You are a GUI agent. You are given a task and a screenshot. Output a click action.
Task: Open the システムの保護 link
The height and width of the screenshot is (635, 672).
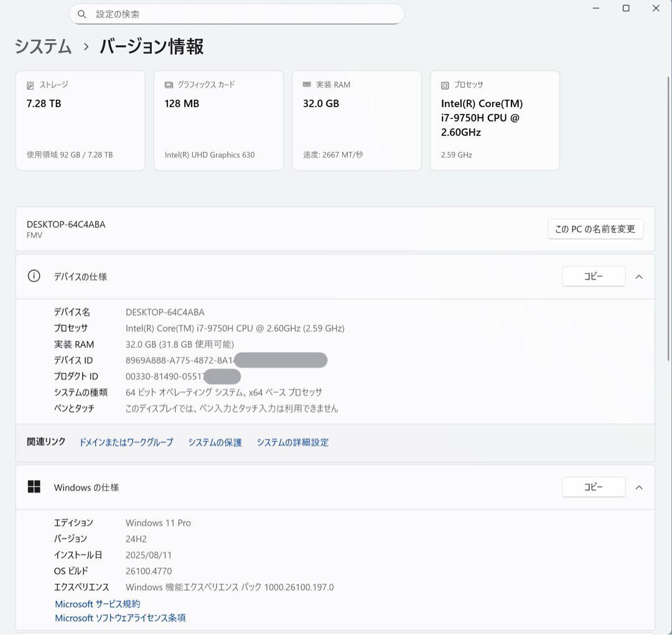coord(214,442)
